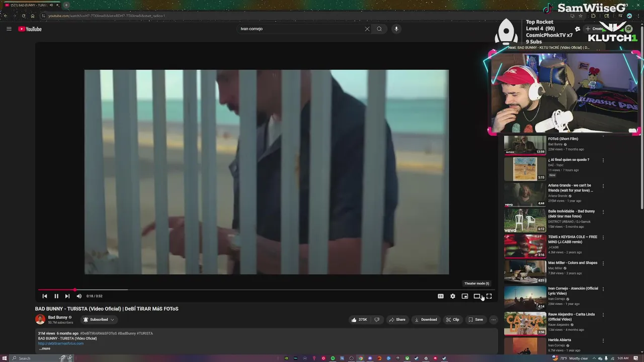
Task: Open the Subscribed notification dropdown
Action: pyautogui.click(x=99, y=319)
